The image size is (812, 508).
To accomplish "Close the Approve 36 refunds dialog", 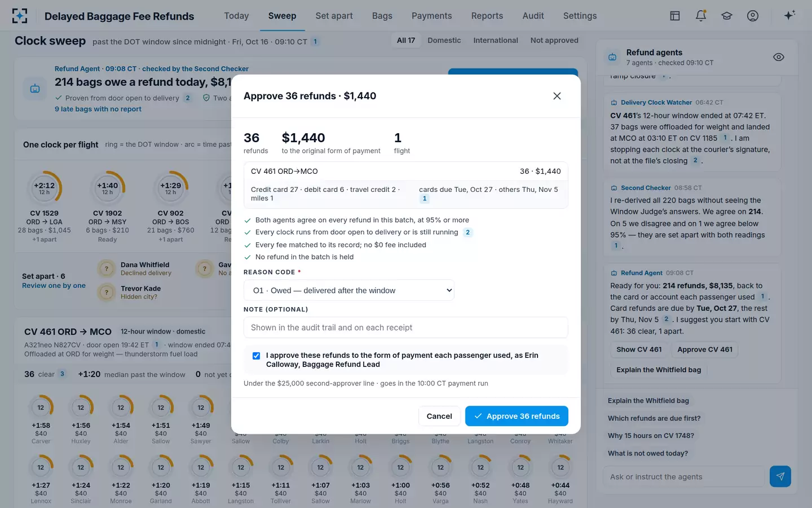I will coord(557,96).
